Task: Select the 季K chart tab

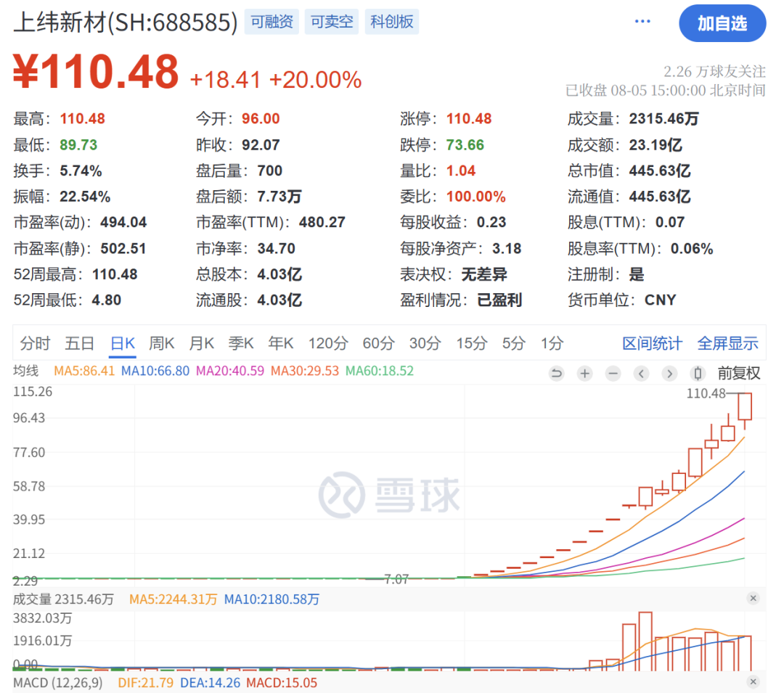Action: tap(241, 344)
